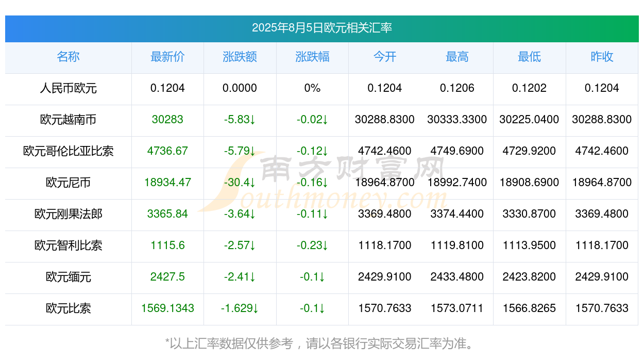This screenshot has width=644, height=360.
Task: Click change percent -0.16↓
Action: pos(312,183)
